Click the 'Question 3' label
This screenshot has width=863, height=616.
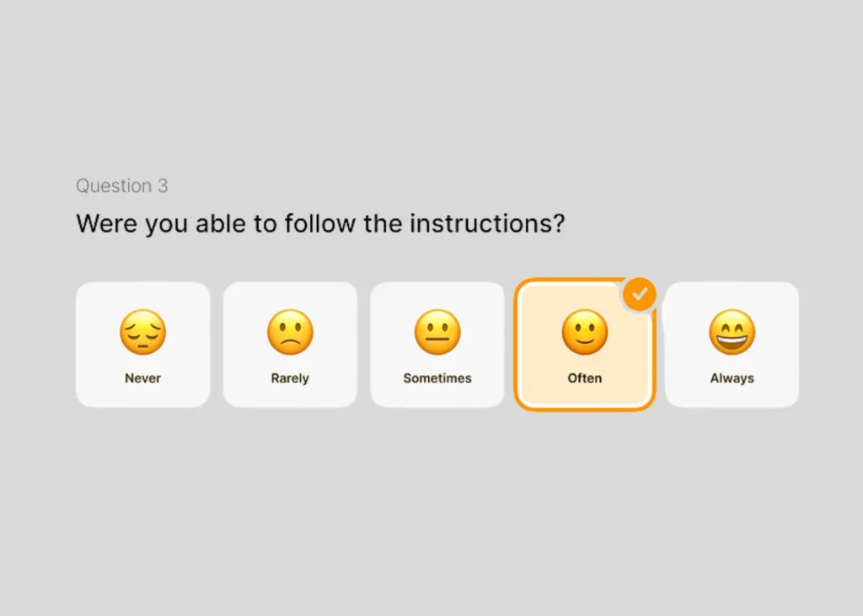(x=121, y=186)
